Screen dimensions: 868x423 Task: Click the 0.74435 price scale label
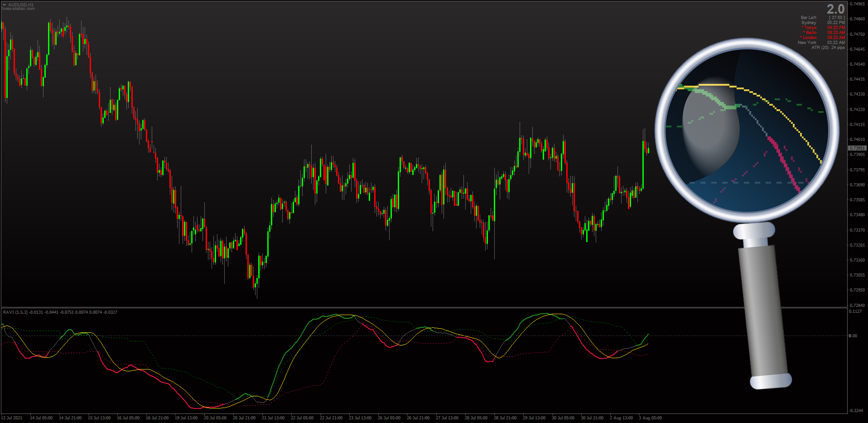858,79
